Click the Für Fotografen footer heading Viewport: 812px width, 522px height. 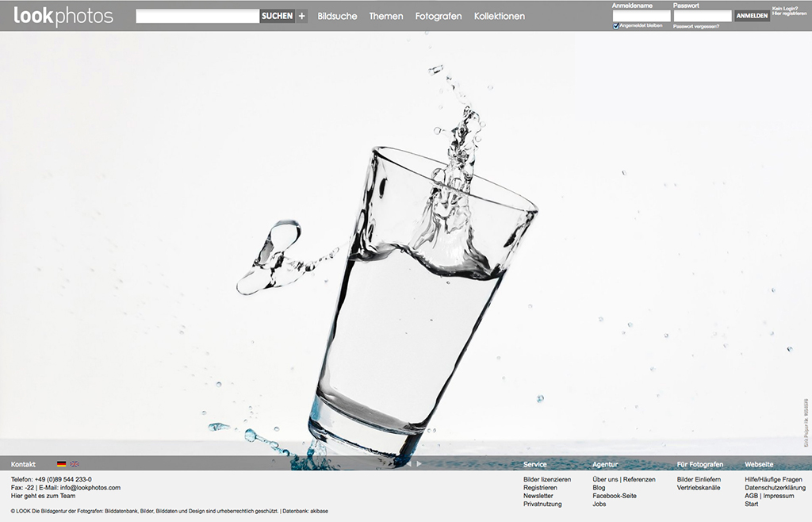tap(699, 464)
